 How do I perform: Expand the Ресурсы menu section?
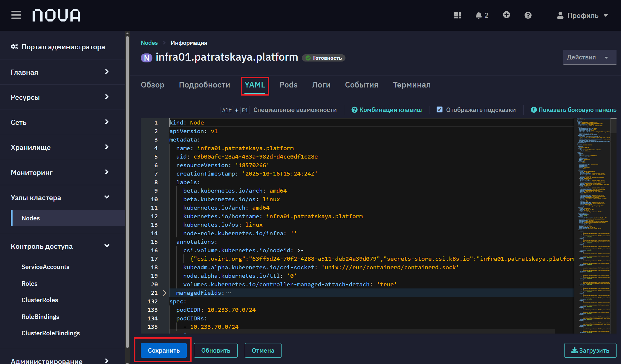63,97
